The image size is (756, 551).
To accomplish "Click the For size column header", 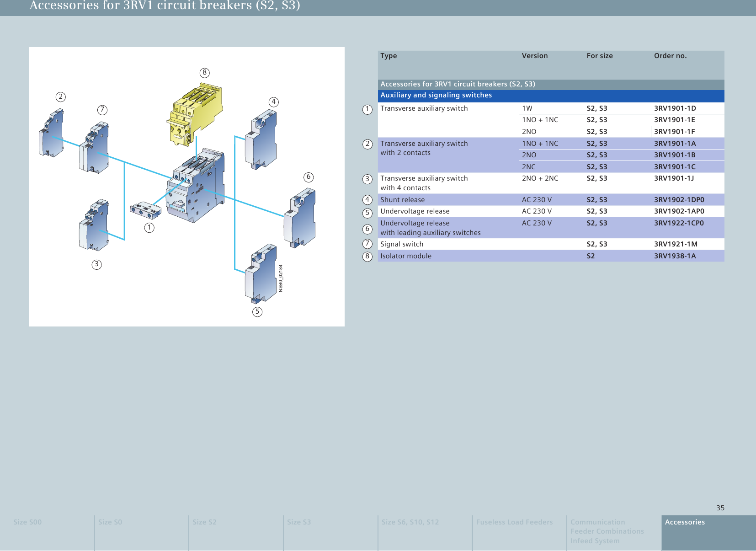I will pyautogui.click(x=600, y=56).
